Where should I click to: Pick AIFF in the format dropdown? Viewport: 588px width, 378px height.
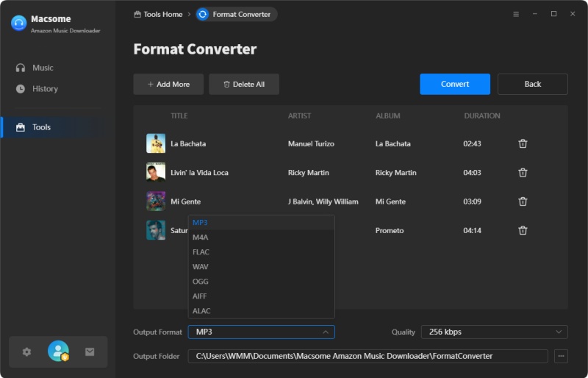[x=261, y=296]
